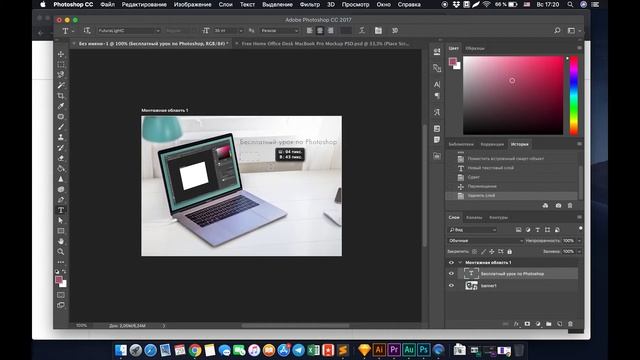Hide the Монтажная область 1 artboard
Screen dimensions: 640x360
pos(451,262)
